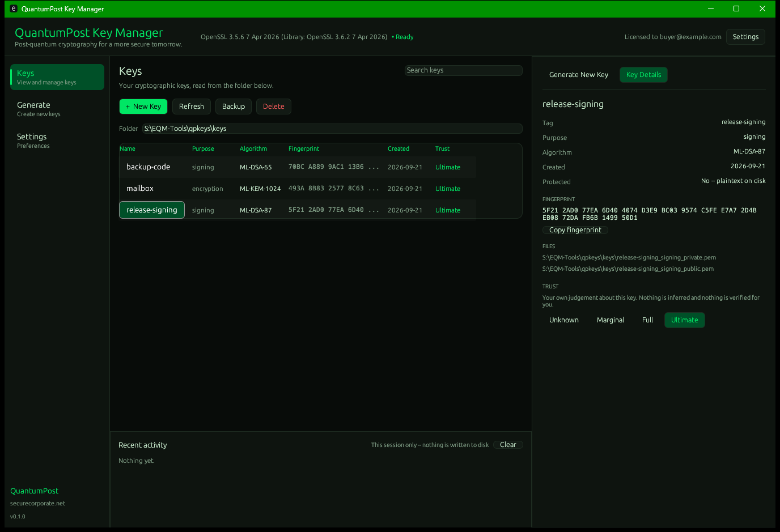
Task: Click fingerprint 493A 8B83 2577 8C63
Action: 334,189
